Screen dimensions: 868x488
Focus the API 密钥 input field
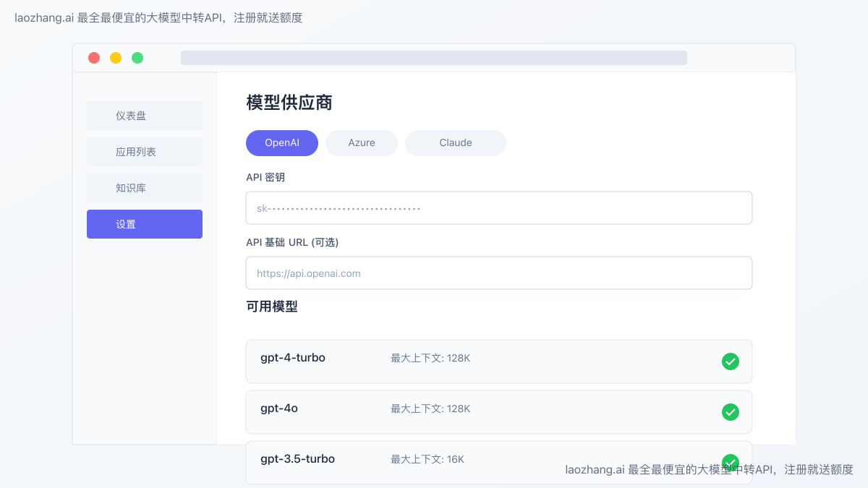coord(499,208)
